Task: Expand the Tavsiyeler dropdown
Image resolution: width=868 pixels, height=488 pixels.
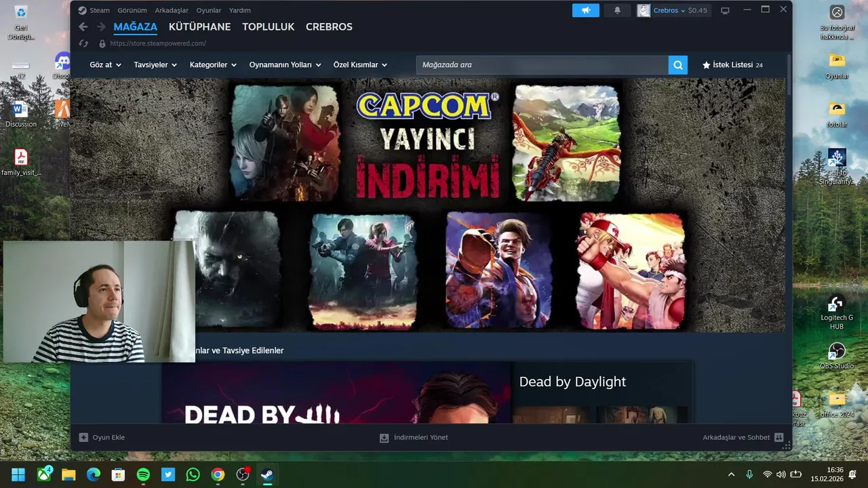Action: (x=155, y=65)
